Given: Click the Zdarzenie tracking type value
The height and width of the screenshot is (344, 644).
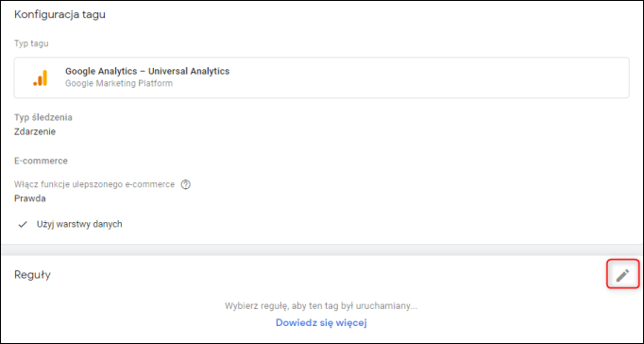Looking at the screenshot, I should 35,132.
